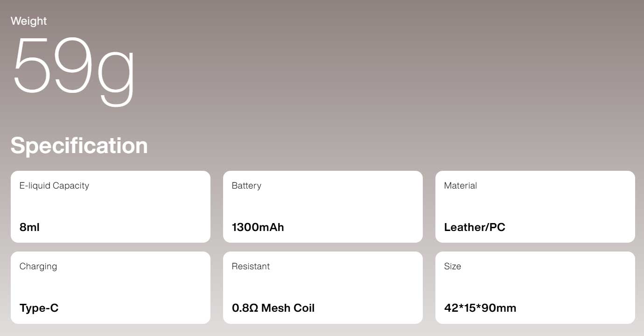This screenshot has width=644, height=336.
Task: Click the Resistant specification card
Action: point(323,287)
